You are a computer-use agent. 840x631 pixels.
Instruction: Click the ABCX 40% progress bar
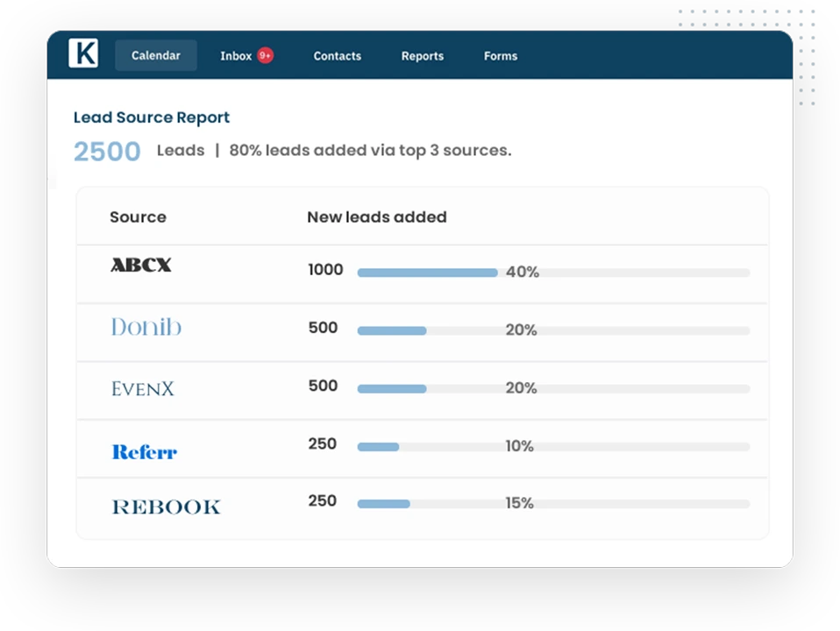click(x=553, y=273)
